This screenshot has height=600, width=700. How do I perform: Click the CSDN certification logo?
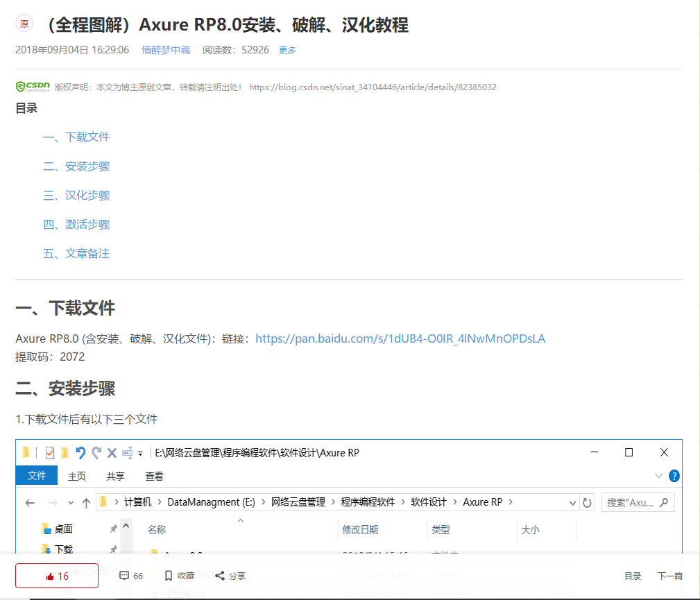pyautogui.click(x=33, y=86)
